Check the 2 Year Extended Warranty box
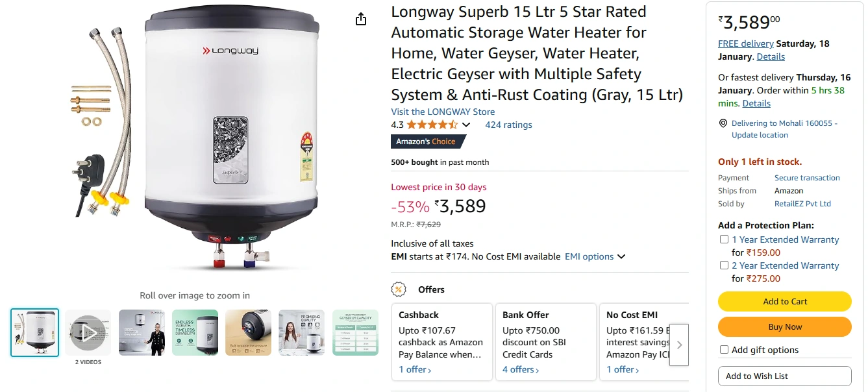The width and height of the screenshot is (868, 392). (724, 265)
